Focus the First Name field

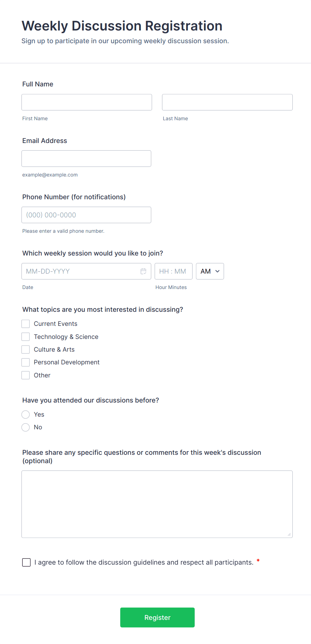(x=87, y=102)
